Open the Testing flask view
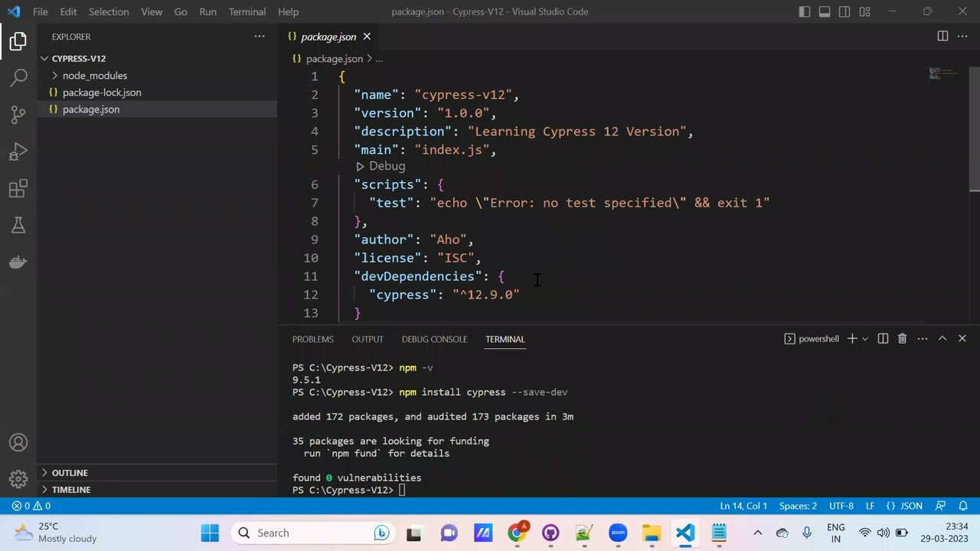The image size is (980, 551). click(x=18, y=225)
